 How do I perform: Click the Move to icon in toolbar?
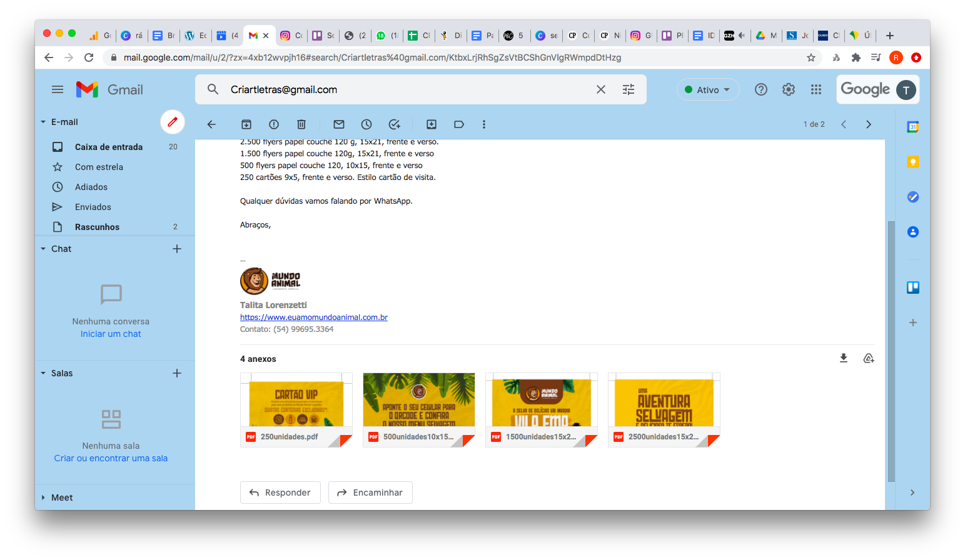point(432,124)
